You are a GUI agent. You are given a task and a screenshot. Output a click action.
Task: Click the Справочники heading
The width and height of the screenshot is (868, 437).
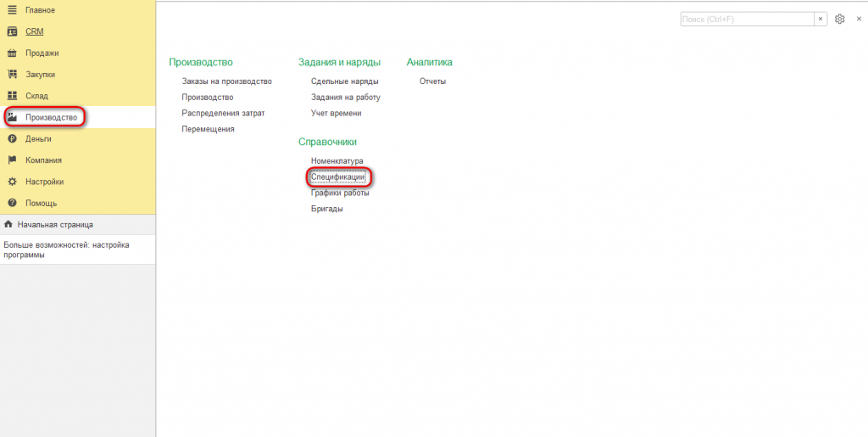328,142
